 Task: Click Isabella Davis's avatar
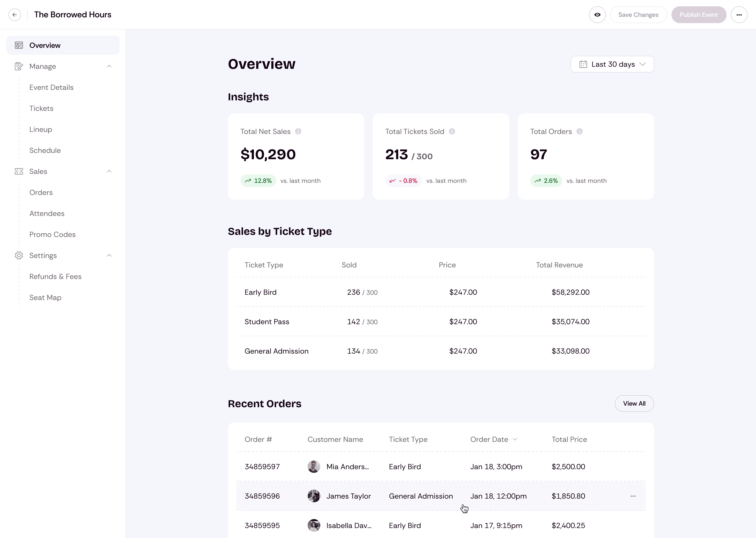pos(314,525)
